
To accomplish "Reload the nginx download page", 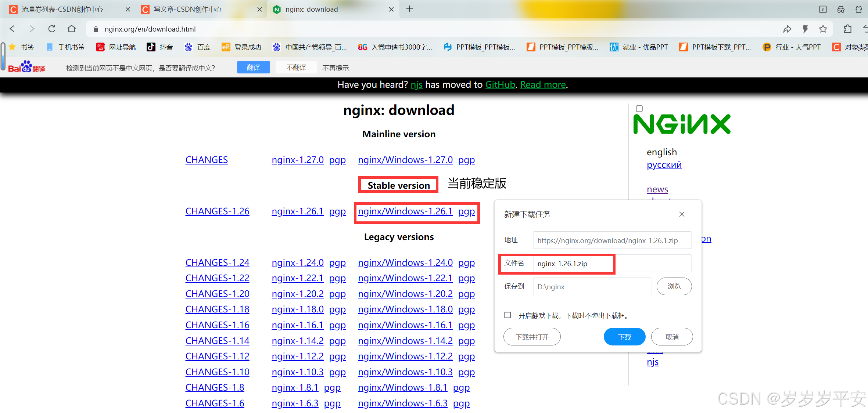I will [x=52, y=29].
